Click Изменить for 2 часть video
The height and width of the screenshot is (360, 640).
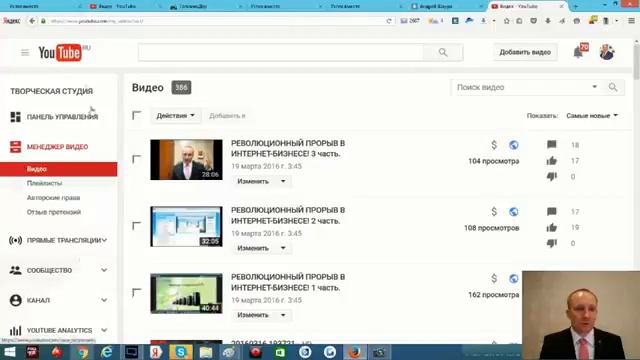coord(253,248)
